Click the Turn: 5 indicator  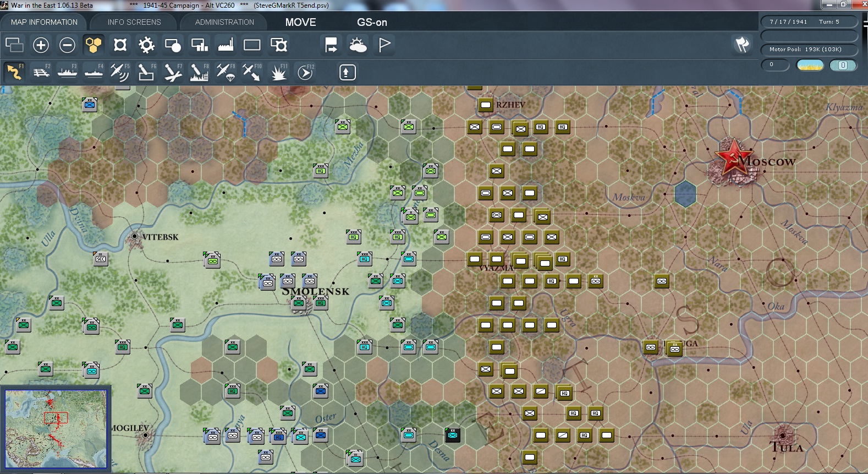pyautogui.click(x=829, y=21)
